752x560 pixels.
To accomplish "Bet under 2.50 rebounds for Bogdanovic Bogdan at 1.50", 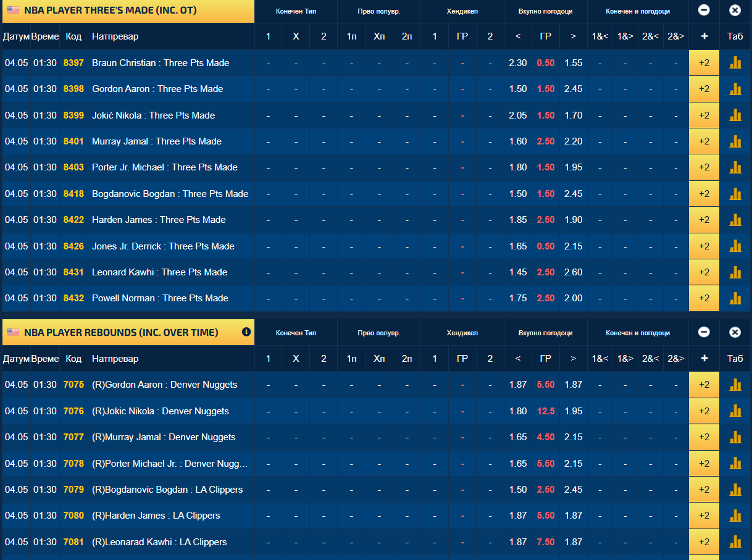I will coord(518,490).
